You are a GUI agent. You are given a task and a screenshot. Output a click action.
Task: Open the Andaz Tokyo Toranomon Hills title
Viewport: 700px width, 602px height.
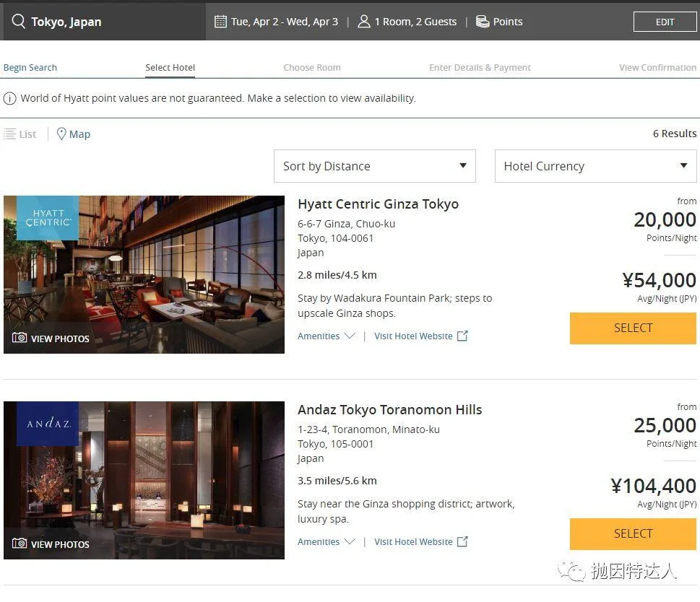[x=390, y=409]
